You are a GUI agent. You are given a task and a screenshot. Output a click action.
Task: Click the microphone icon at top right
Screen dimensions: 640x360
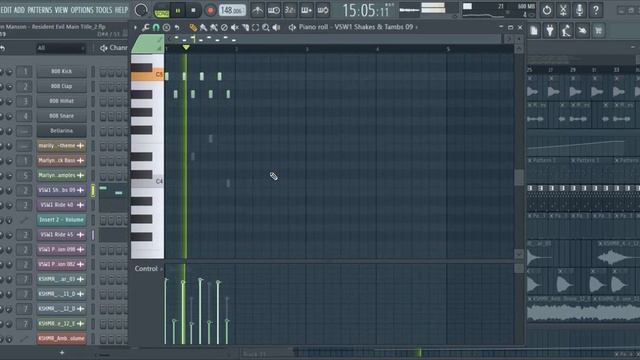(x=579, y=10)
